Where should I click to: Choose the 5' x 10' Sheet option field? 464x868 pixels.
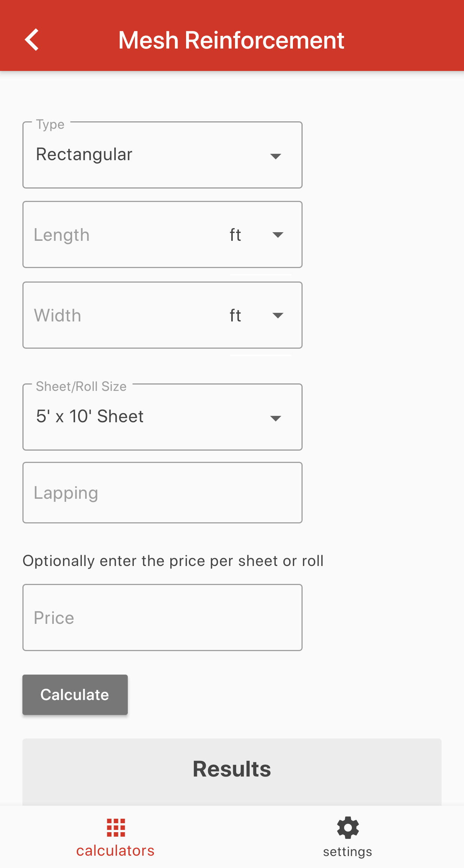click(163, 417)
